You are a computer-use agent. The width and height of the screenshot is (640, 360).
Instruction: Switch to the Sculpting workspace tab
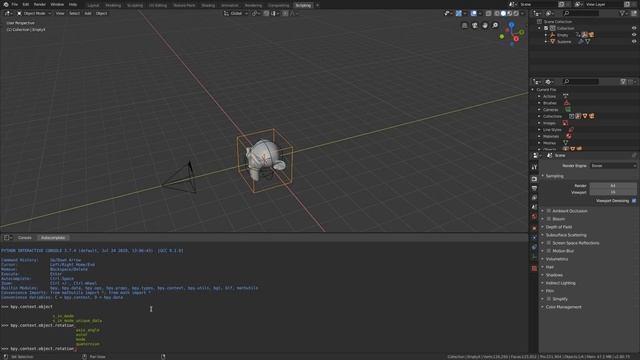[135, 5]
